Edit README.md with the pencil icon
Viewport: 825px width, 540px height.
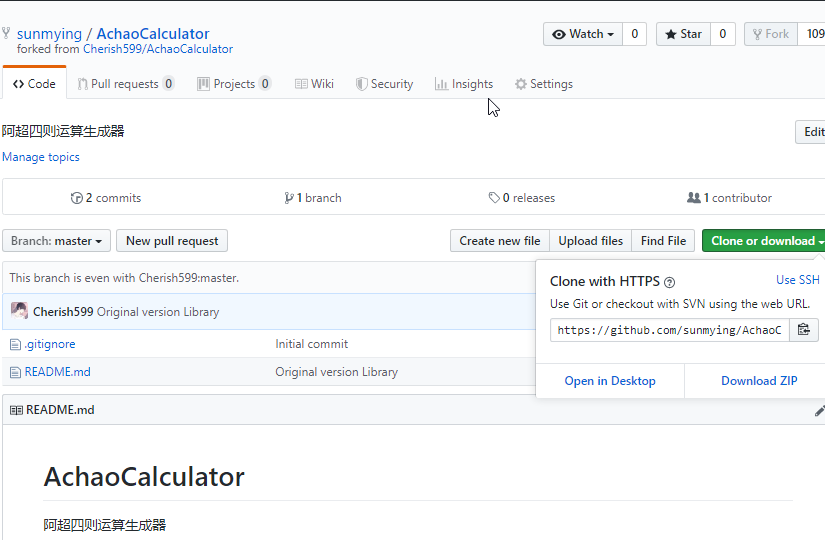coord(819,411)
